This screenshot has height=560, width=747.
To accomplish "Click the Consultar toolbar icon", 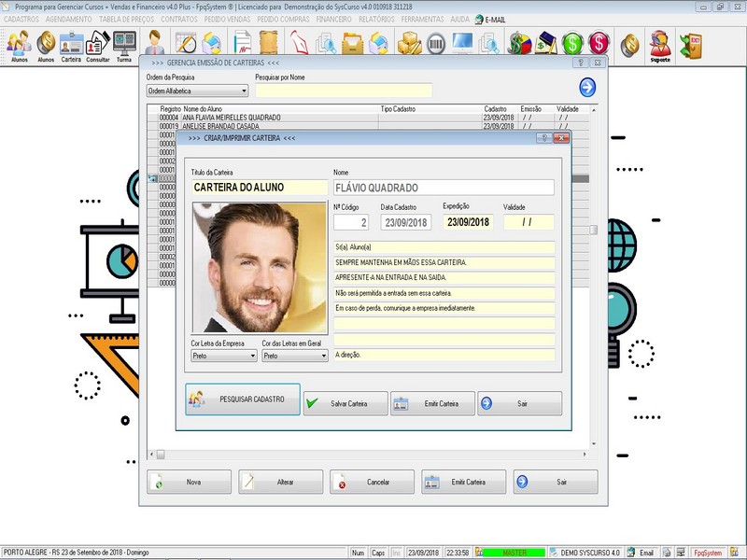I will coord(97,45).
